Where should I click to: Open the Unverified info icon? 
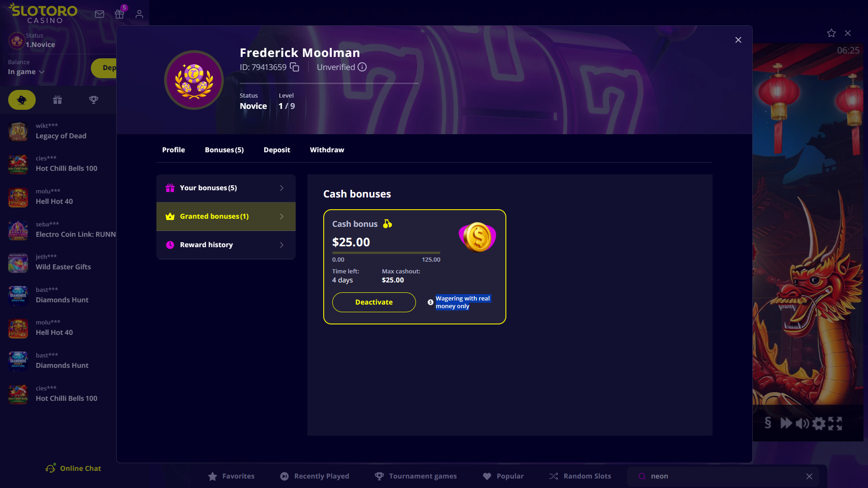(x=362, y=67)
